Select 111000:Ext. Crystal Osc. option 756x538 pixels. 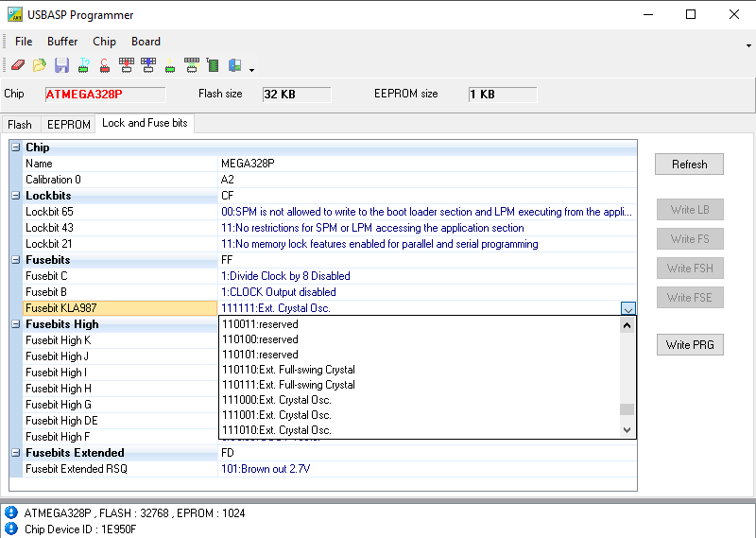(420, 400)
